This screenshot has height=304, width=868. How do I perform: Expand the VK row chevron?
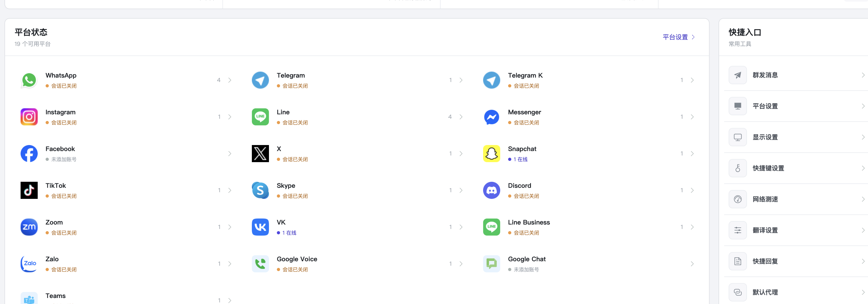click(x=461, y=227)
